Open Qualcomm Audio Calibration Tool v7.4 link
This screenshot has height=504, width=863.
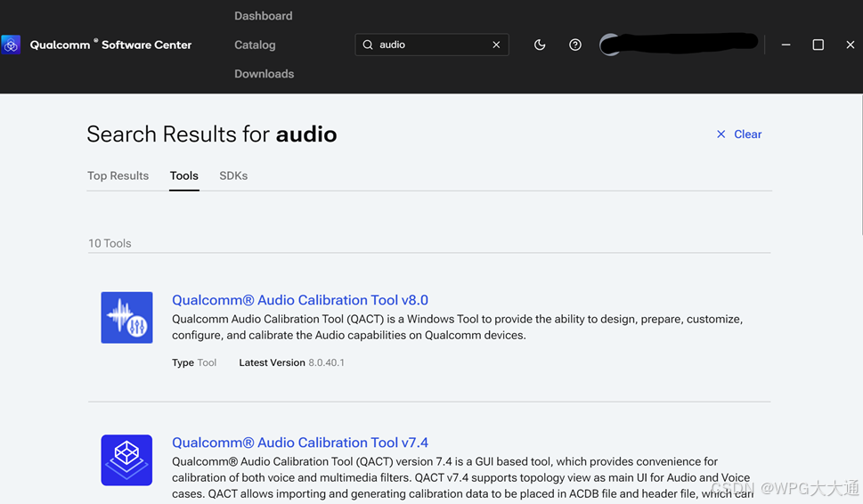click(x=300, y=443)
